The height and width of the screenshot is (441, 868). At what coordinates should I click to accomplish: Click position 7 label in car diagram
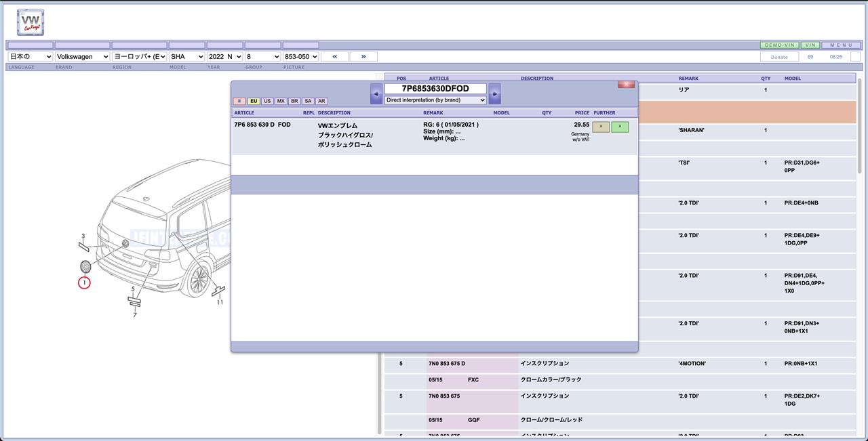135,315
